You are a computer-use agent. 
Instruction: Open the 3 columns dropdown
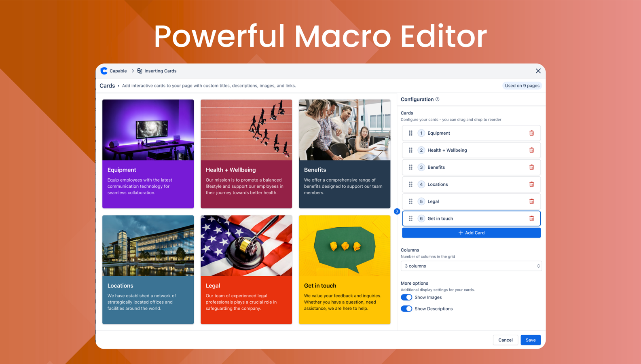pos(471,266)
